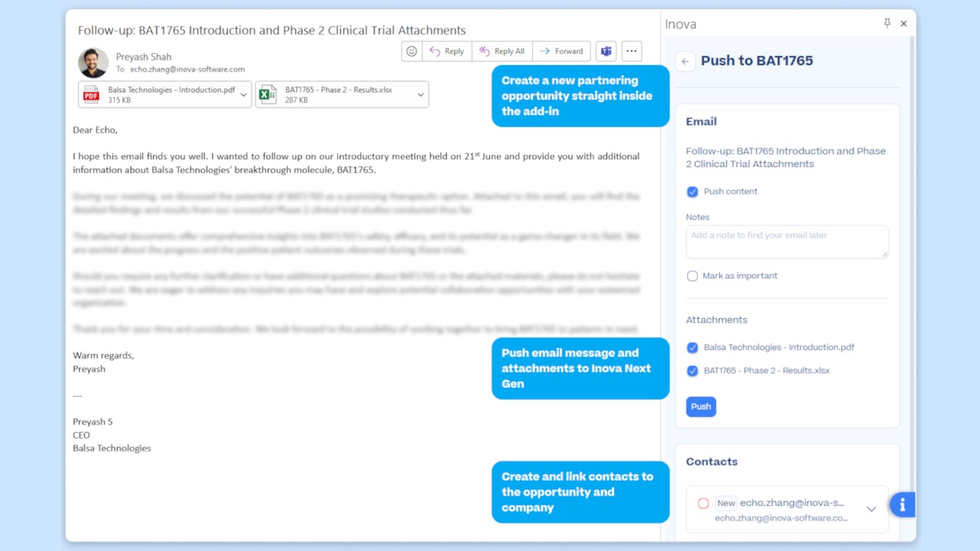
Task: Expand the echo.zhang contact card chevron
Action: (x=872, y=509)
